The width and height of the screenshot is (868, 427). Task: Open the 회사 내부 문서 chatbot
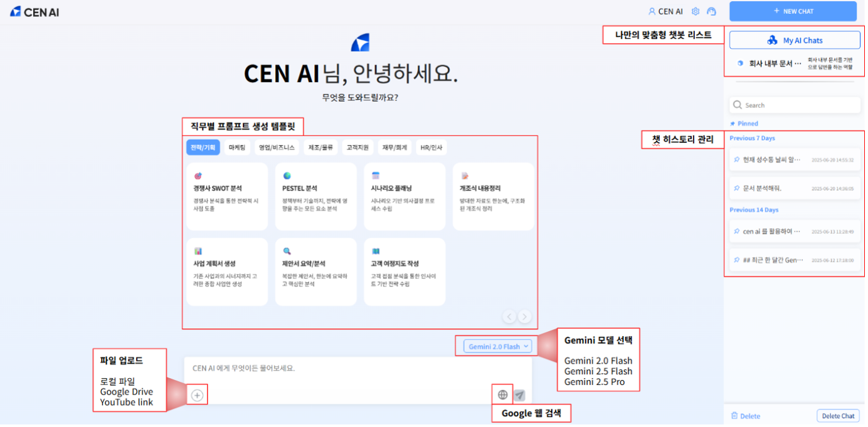[x=795, y=63]
